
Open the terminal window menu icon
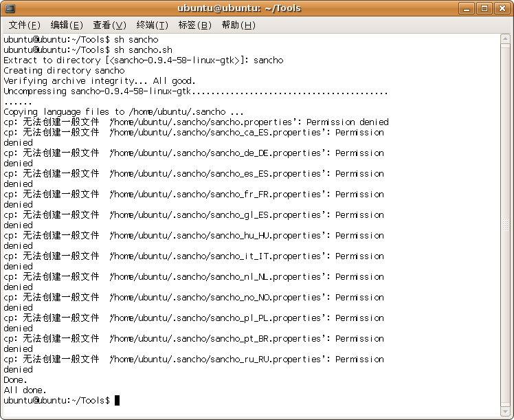point(10,8)
